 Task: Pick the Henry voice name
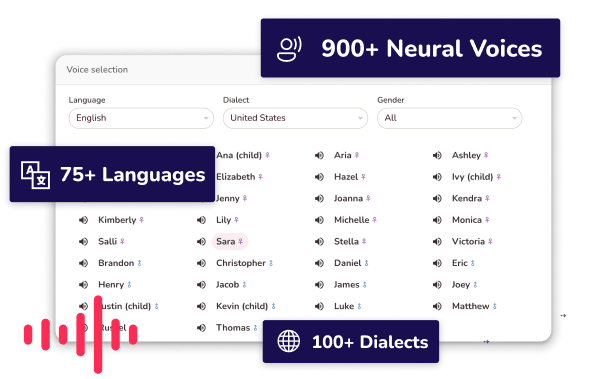point(111,285)
